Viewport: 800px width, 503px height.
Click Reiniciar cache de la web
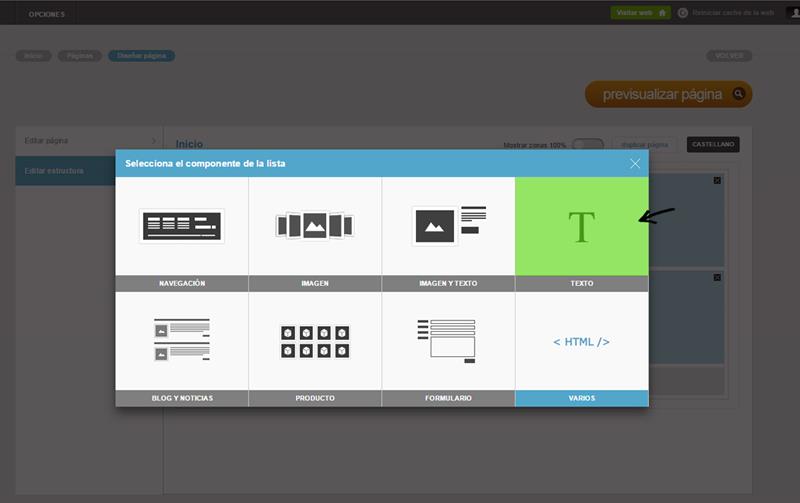click(725, 13)
